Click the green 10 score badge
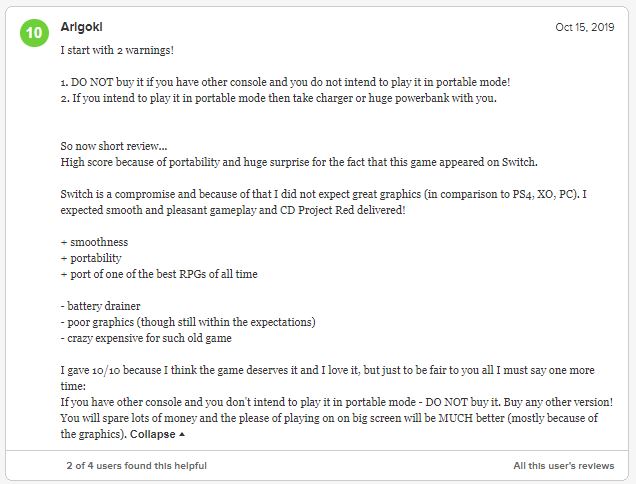Screen dimensions: 636x484 point(34,32)
